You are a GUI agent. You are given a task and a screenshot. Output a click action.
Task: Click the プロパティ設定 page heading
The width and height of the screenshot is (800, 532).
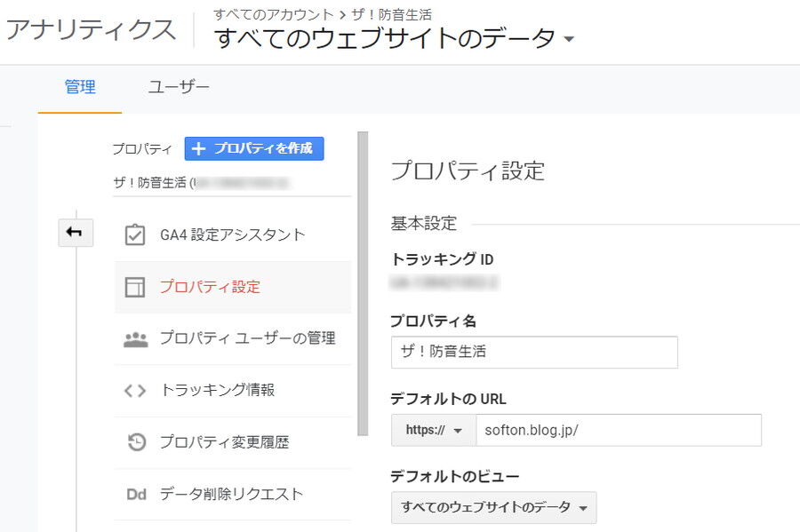click(x=468, y=171)
